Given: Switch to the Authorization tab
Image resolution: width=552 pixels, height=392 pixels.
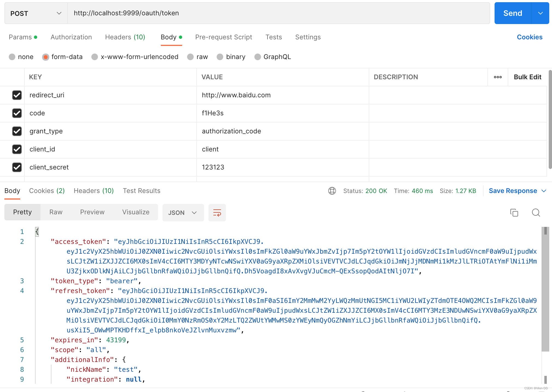Looking at the screenshot, I should click(x=71, y=37).
